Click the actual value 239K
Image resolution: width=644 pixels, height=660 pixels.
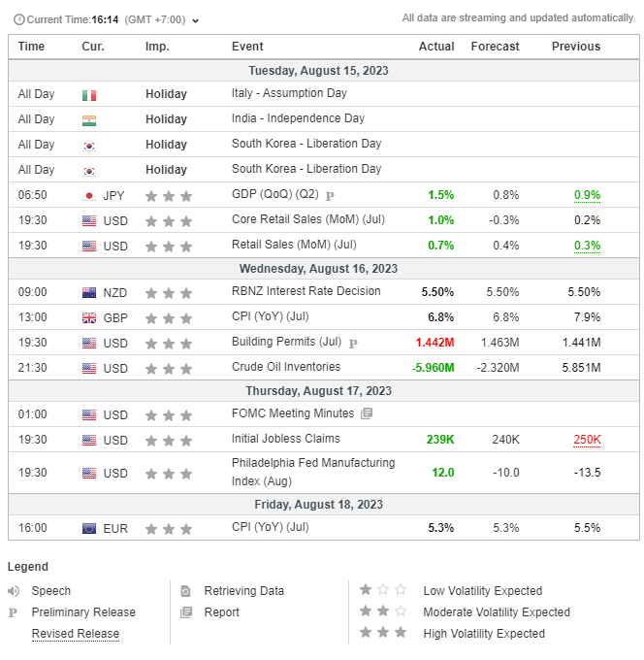coord(440,440)
